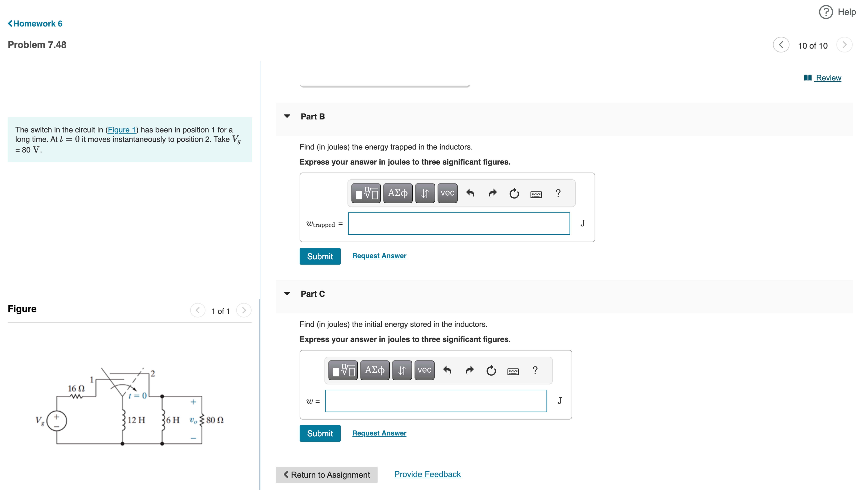Redo entry in Part B

pyautogui.click(x=493, y=193)
